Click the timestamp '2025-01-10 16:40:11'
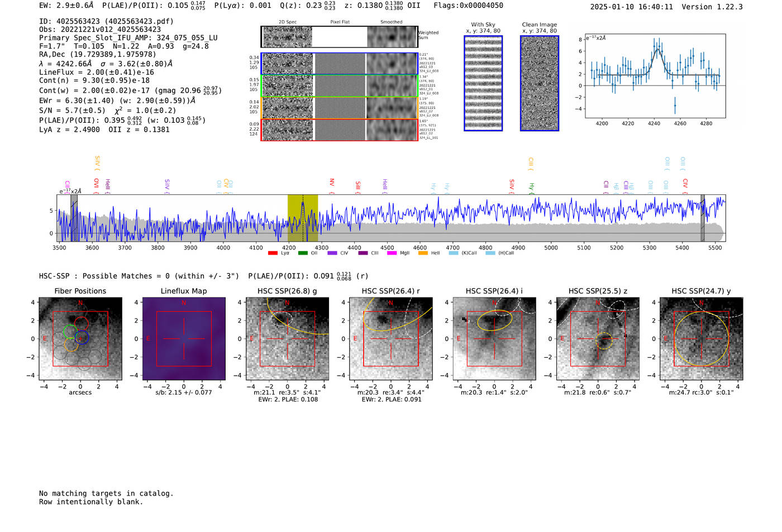 pyautogui.click(x=631, y=7)
